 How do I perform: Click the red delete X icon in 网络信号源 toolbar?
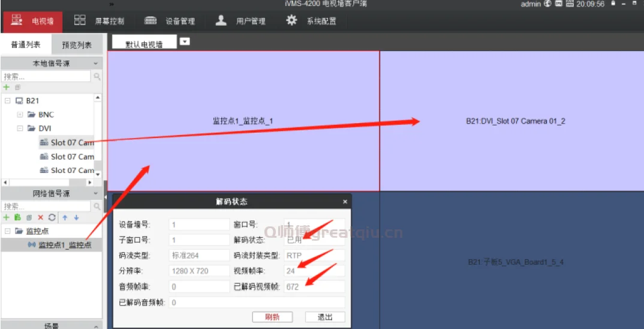click(41, 217)
